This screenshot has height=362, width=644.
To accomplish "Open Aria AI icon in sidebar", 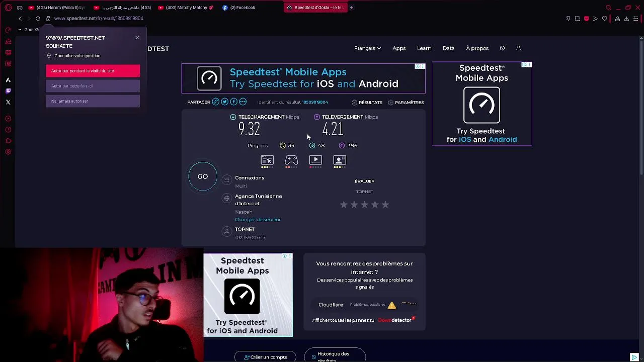I will point(8,80).
